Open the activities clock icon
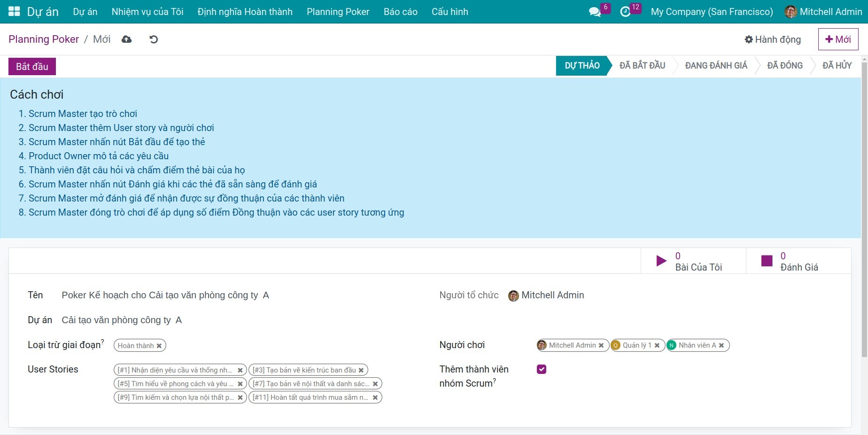The width and height of the screenshot is (868, 435). click(x=625, y=12)
